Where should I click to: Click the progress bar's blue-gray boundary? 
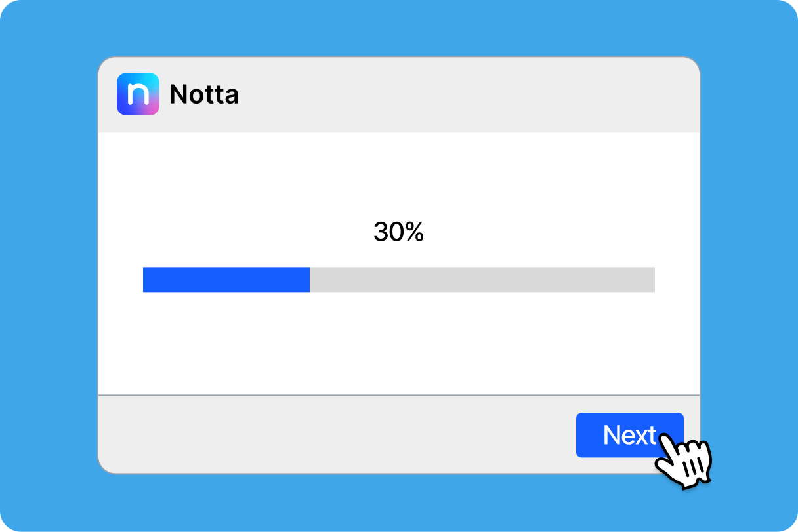pyautogui.click(x=310, y=279)
